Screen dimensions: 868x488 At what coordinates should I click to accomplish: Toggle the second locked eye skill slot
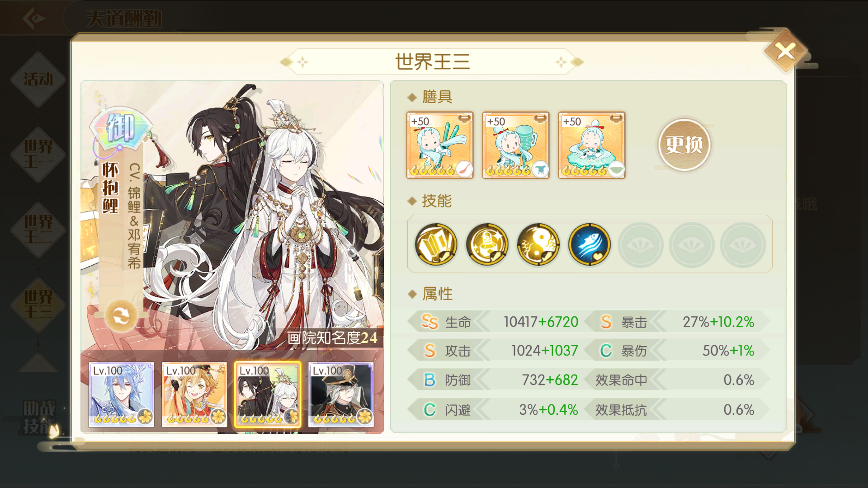pos(691,244)
